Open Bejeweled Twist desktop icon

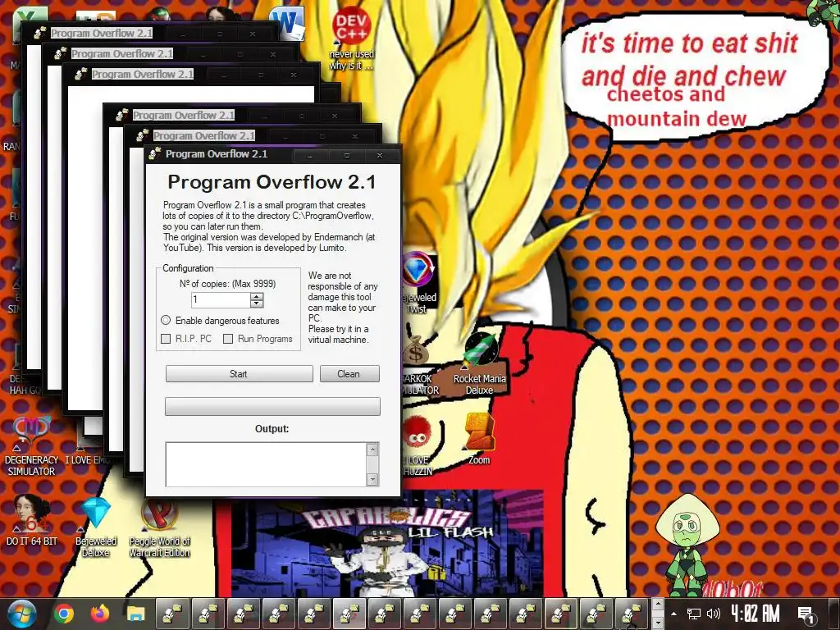(x=419, y=284)
